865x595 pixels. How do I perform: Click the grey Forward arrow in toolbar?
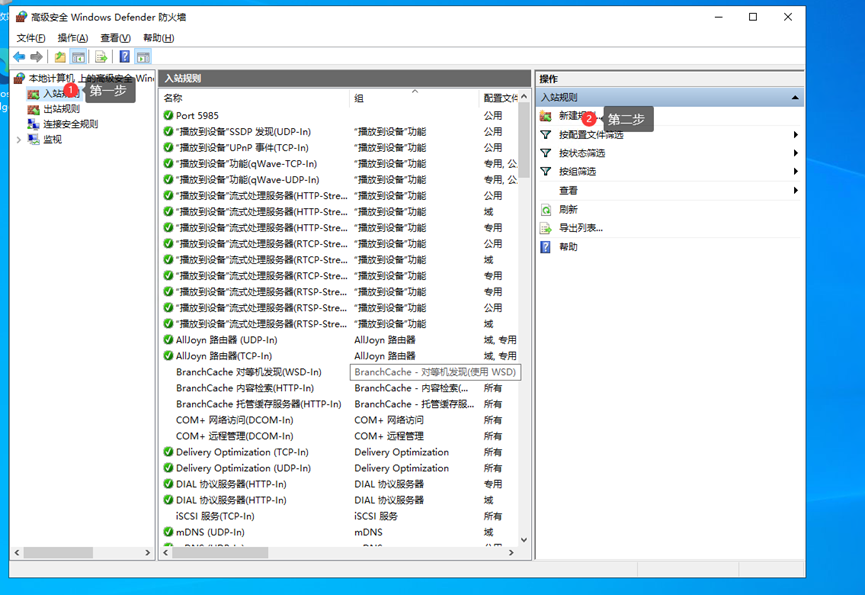click(x=36, y=57)
